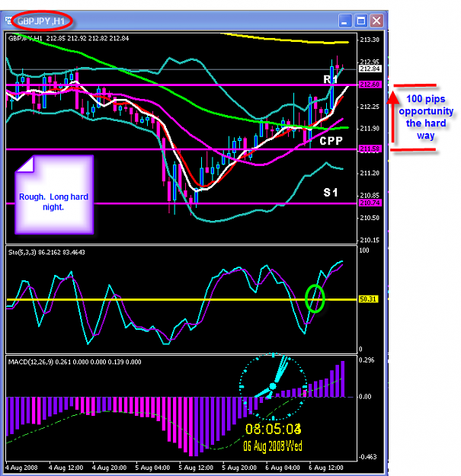Click the 4 Aug 12:00 time axis label

click(x=66, y=468)
